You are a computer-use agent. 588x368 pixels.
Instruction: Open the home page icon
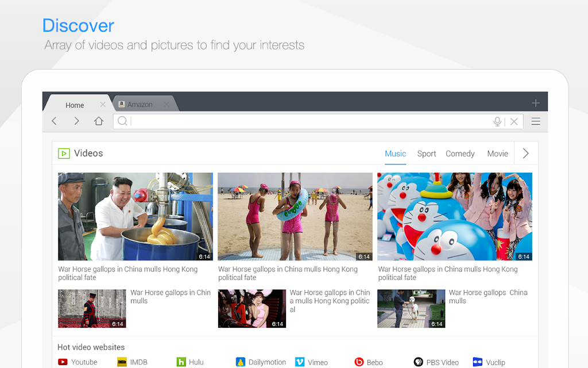tap(99, 121)
